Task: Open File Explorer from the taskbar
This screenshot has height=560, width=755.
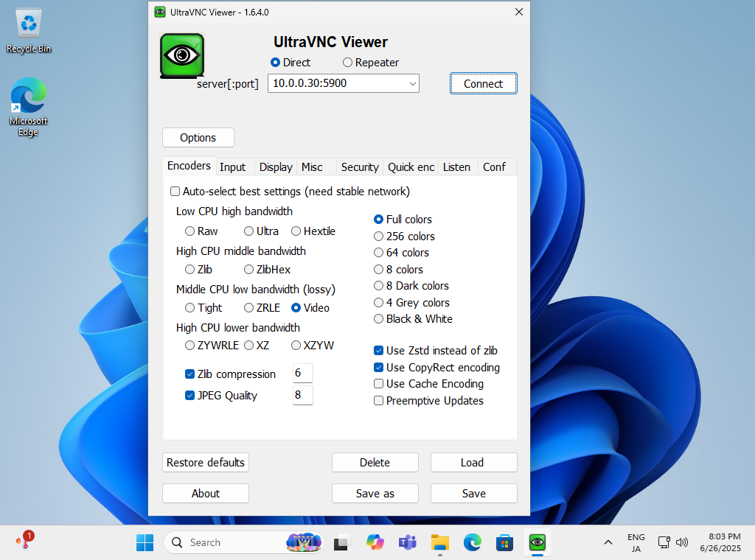Action: click(x=439, y=542)
